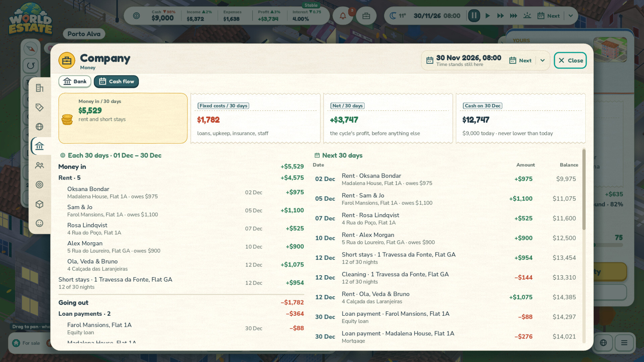Open the hamburger menu at bottom right
Viewport: 644px width, 362px height.
(624, 343)
